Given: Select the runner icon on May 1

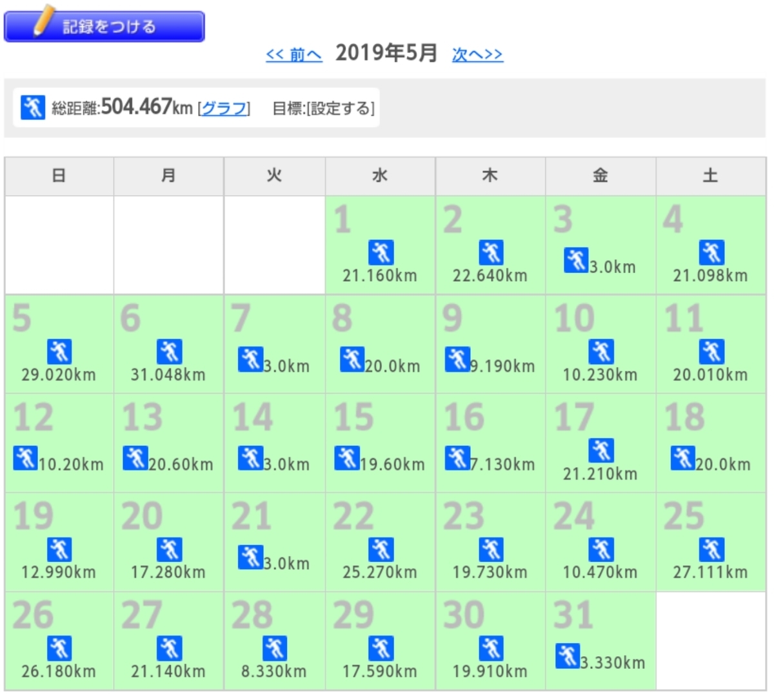Looking at the screenshot, I should [381, 252].
